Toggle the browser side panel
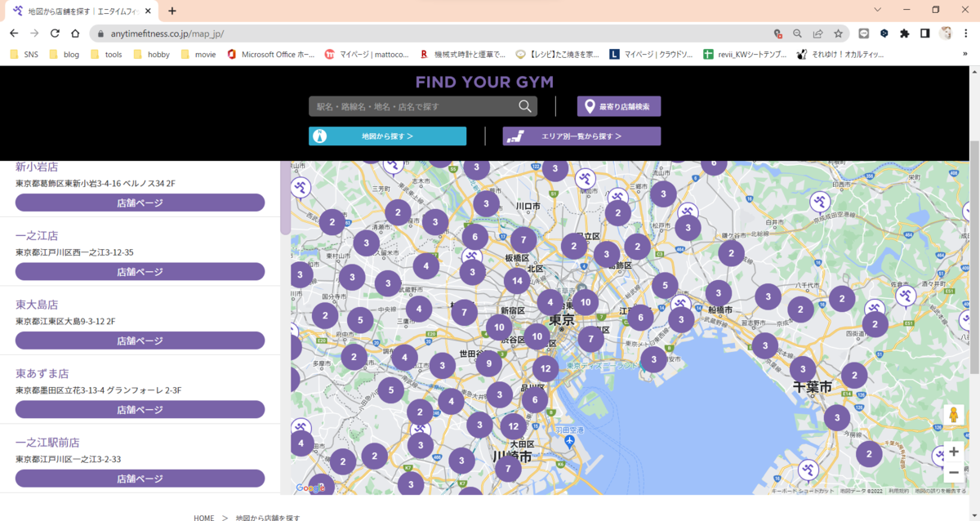Screen dimensions: 980x521 924,33
